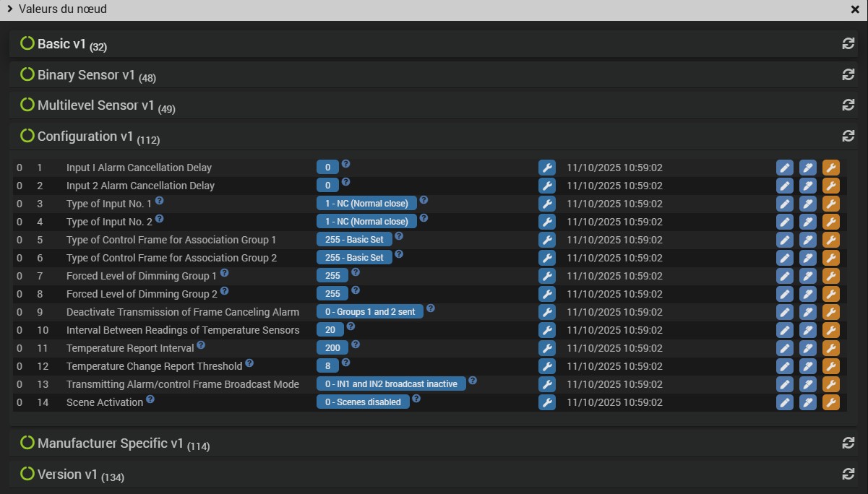Image resolution: width=868 pixels, height=494 pixels.
Task: Click pencil edit icon for Scene Activation
Action: coord(784,402)
